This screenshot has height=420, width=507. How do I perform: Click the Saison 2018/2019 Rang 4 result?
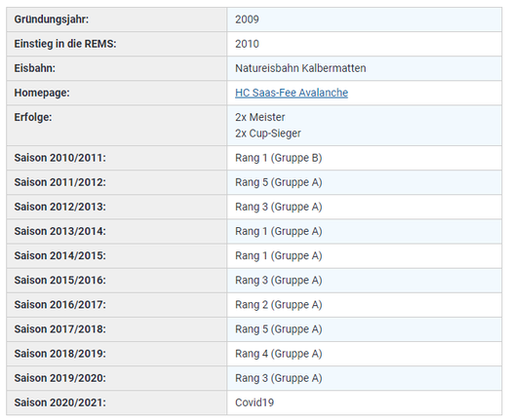(x=279, y=354)
